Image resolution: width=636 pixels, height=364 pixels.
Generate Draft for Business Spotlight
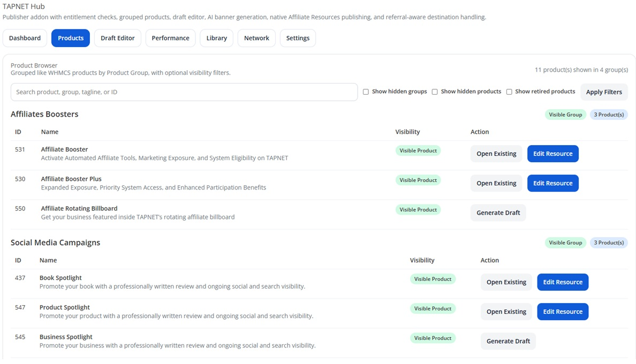tap(508, 341)
